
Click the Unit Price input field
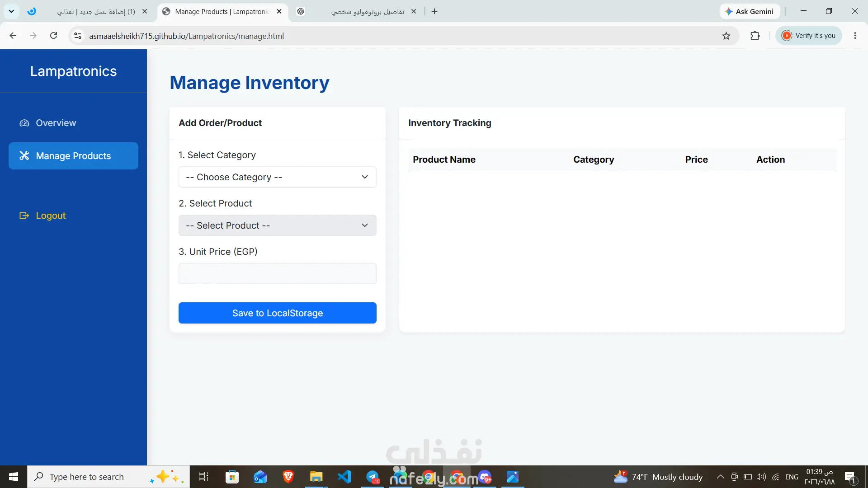[277, 274]
